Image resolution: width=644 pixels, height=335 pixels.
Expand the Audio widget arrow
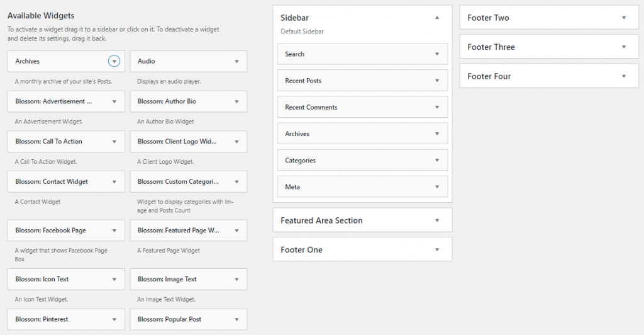(236, 61)
